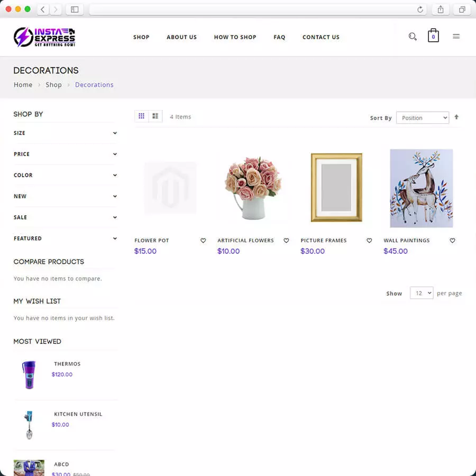Open the Picture Frames product link
The width and height of the screenshot is (476, 476).
[x=324, y=241]
